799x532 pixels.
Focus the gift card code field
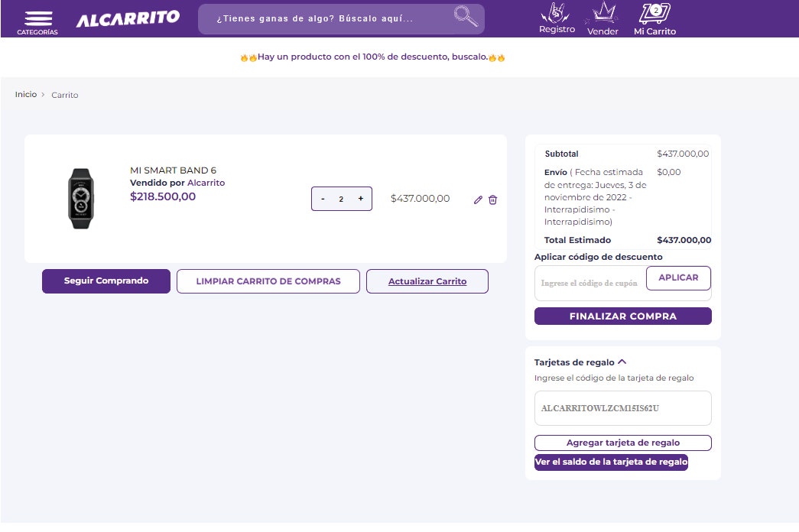pos(622,408)
